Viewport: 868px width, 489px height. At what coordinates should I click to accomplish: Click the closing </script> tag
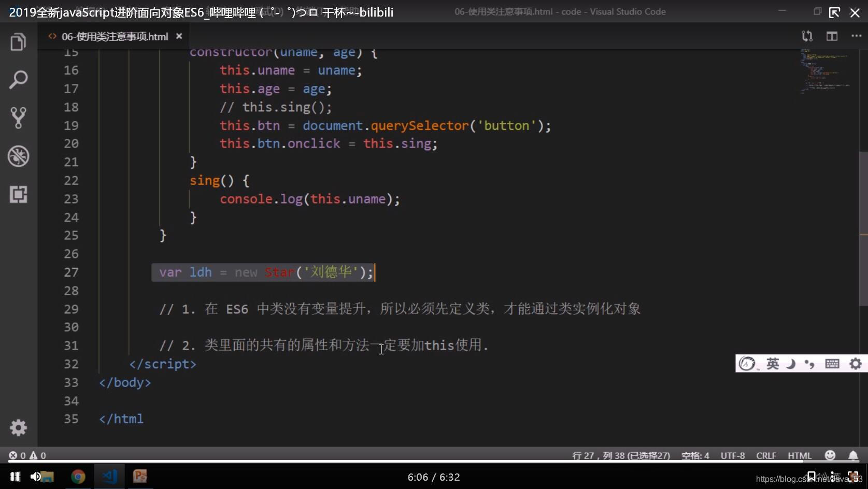pos(163,364)
